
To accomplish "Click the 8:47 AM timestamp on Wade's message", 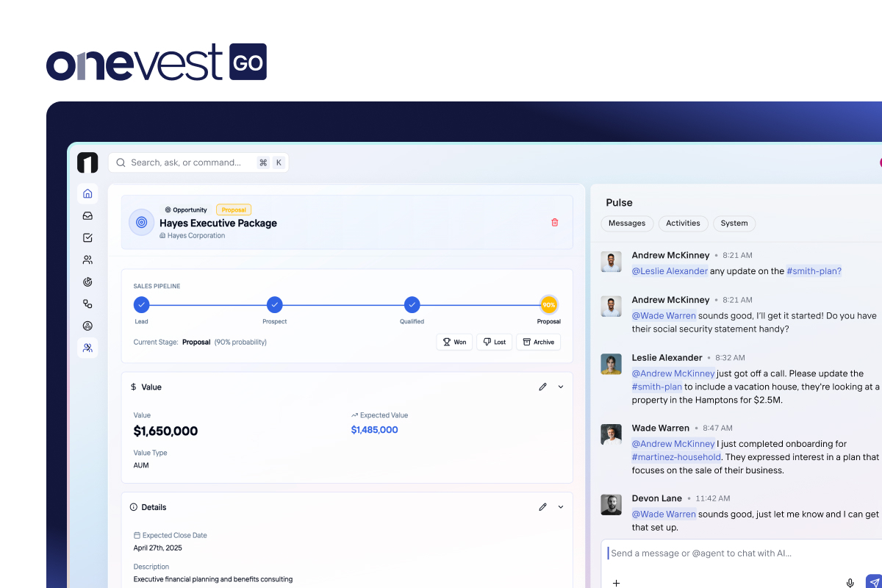I will click(717, 428).
